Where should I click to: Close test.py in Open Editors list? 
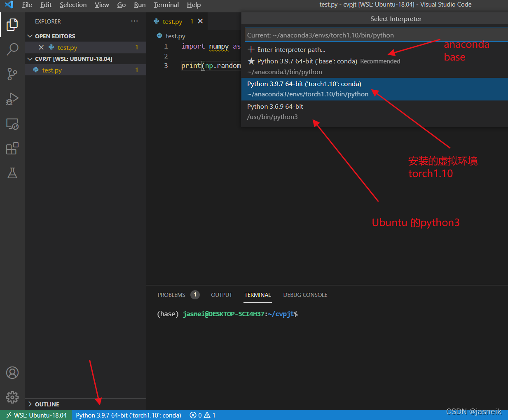click(41, 47)
